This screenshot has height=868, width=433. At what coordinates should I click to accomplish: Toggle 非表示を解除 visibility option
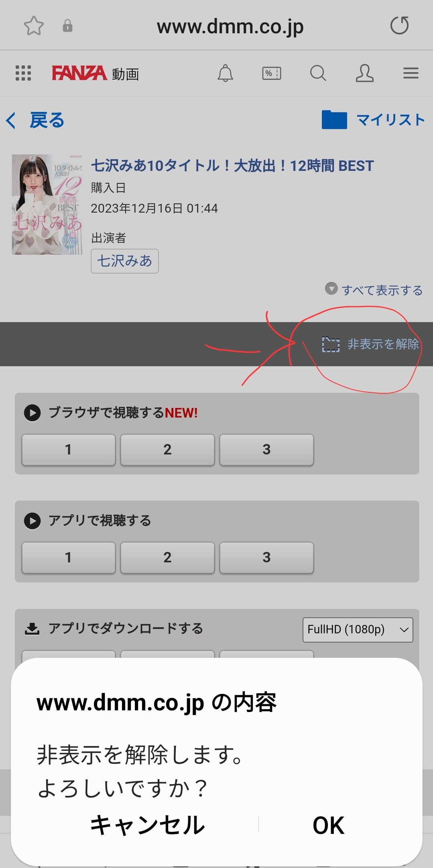371,344
